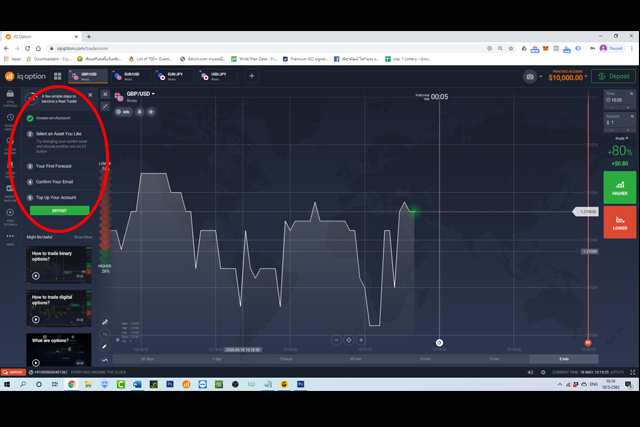Increase expiration time with plus stepper
Screen dimensions: 640x427
click(x=628, y=107)
